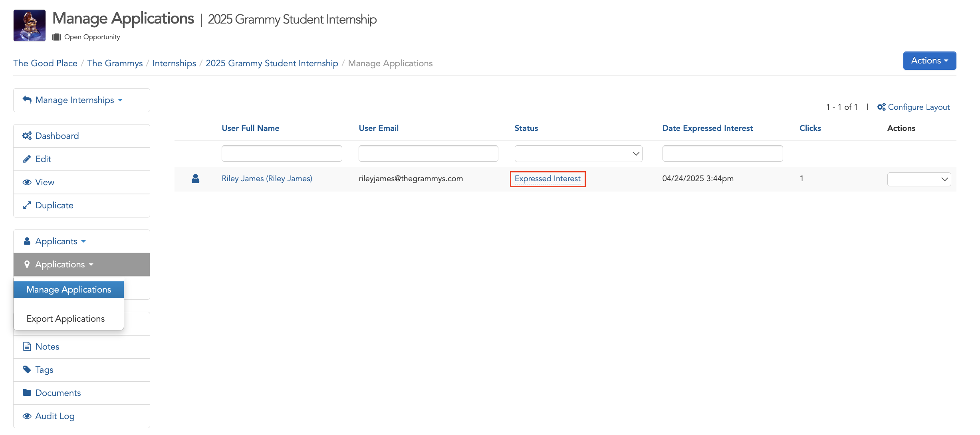Screen dimensions: 980x435
Task: Click the Applications pin icon
Action: [27, 264]
